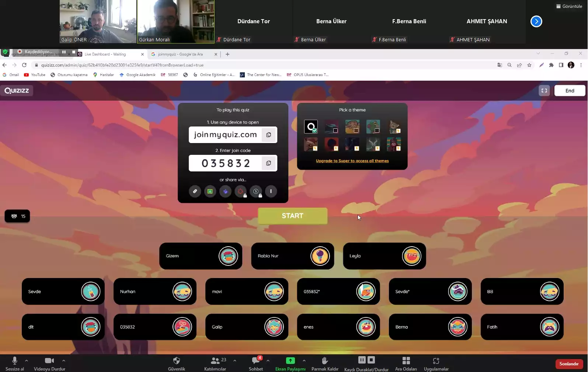The height and width of the screenshot is (372, 588).
Task: Stop video with Videoyu Durdur
Action: (49, 364)
